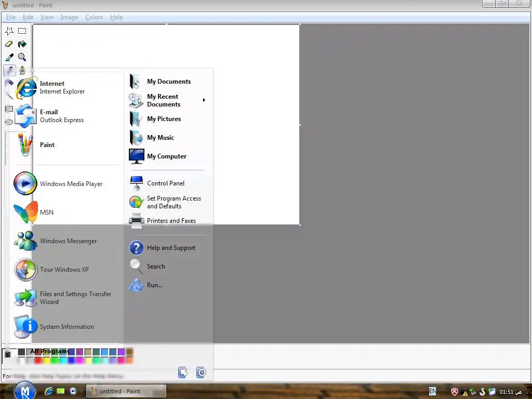Pick the light blue swatch in top row

(105, 352)
